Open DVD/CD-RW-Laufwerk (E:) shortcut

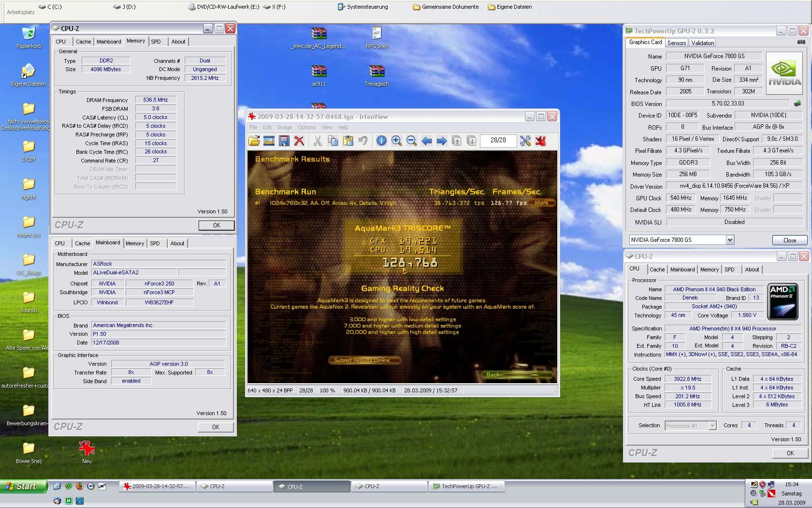223,7
